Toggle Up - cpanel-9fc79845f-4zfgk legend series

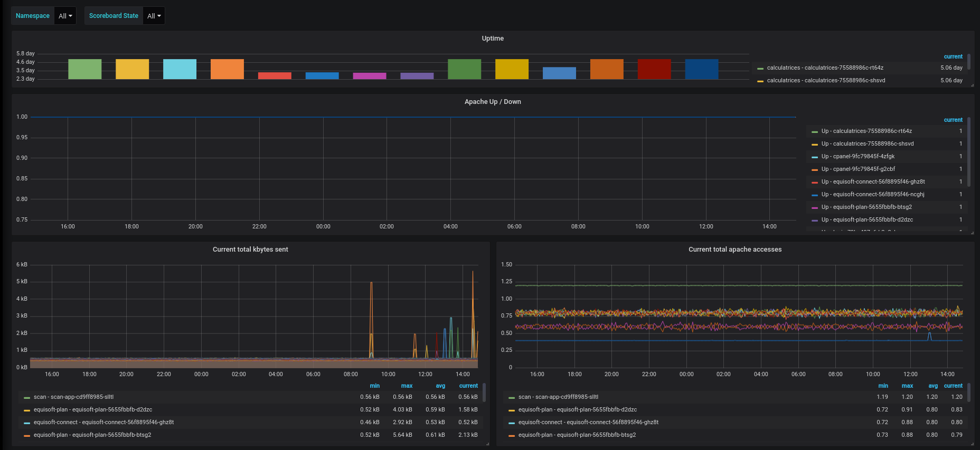pos(858,156)
